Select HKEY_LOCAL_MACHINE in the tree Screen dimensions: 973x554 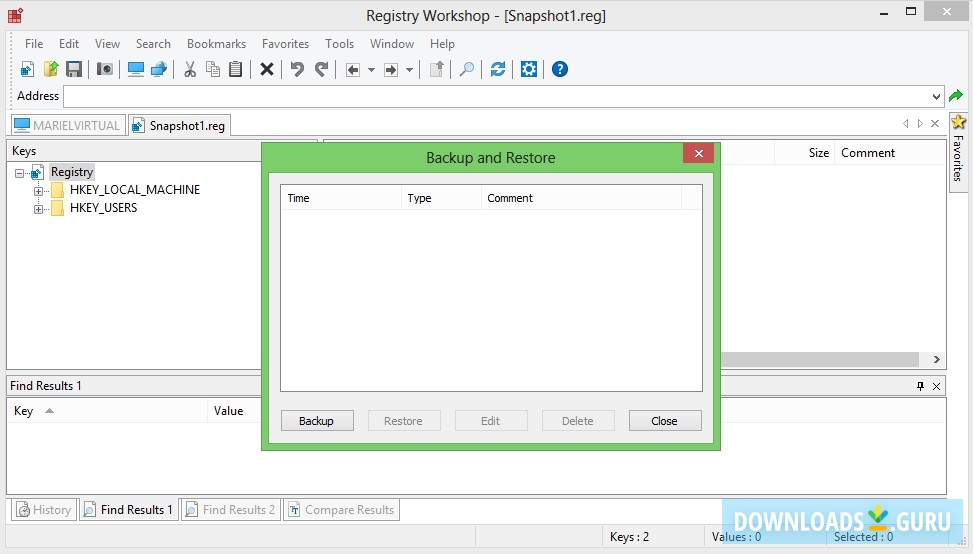pyautogui.click(x=135, y=190)
